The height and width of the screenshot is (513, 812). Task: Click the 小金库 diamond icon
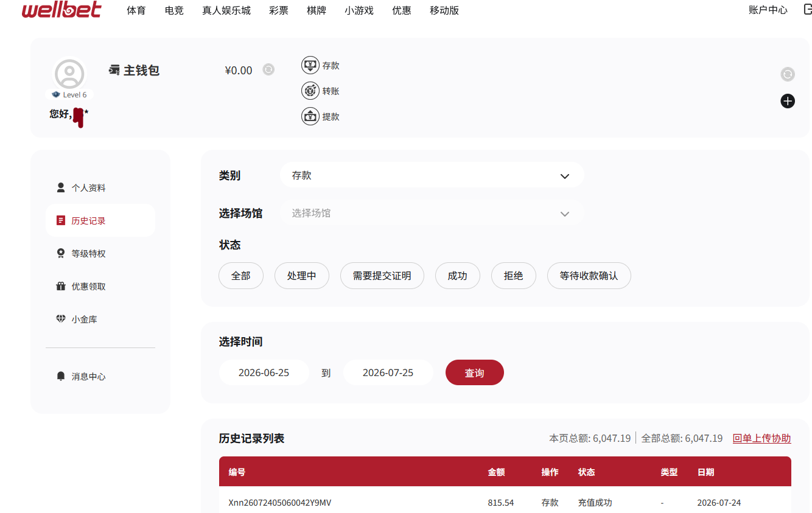point(61,319)
